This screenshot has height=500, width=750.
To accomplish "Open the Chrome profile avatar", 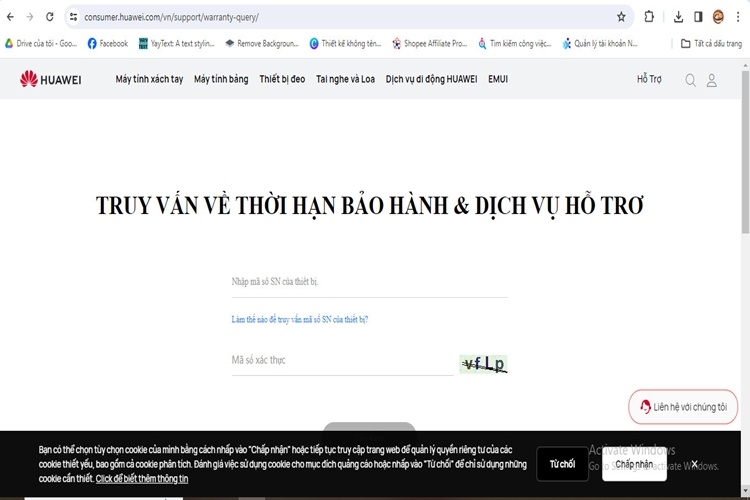I will tap(718, 17).
